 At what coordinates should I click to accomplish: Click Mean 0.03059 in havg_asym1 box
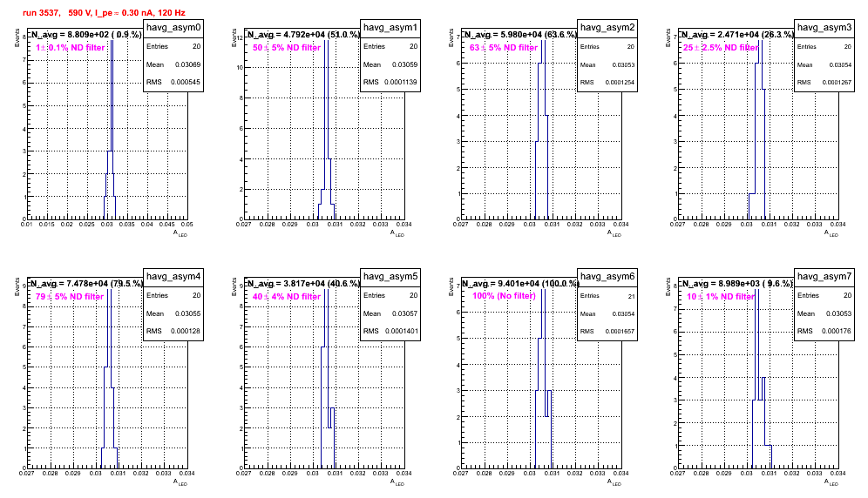click(x=390, y=64)
